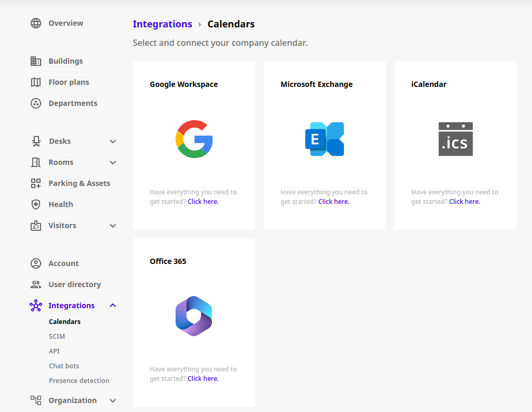Click the Floor plans map icon

tap(36, 82)
